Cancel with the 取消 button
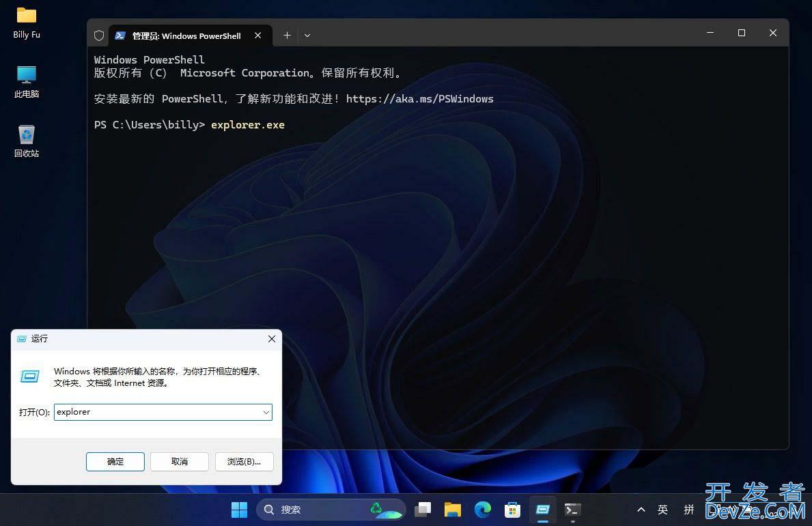Viewport: 812px width, 526px height. (179, 461)
